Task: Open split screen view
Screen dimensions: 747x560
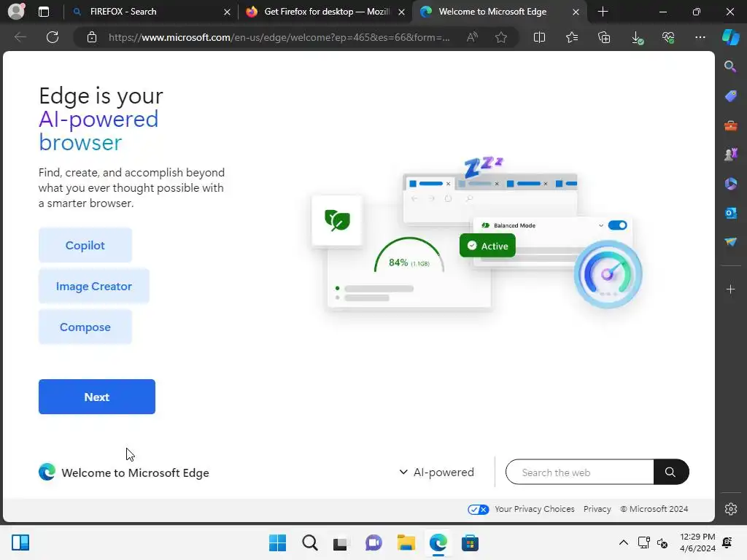Action: pyautogui.click(x=539, y=37)
